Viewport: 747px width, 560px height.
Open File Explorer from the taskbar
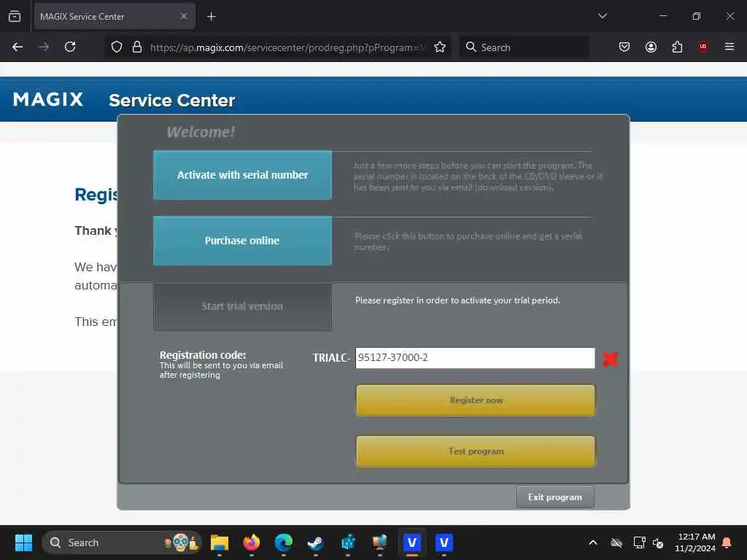coord(220,542)
